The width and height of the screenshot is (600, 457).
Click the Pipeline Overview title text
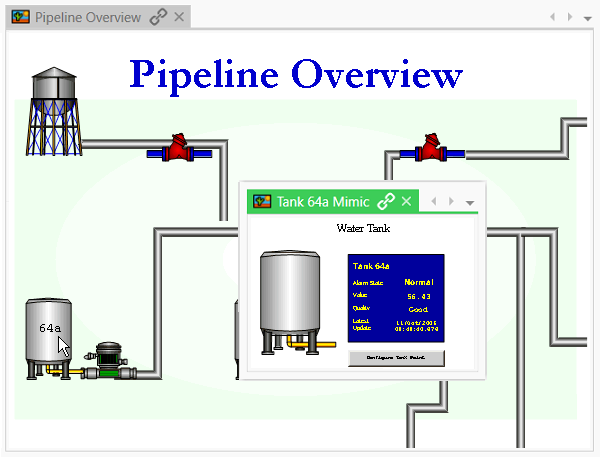[x=296, y=74]
